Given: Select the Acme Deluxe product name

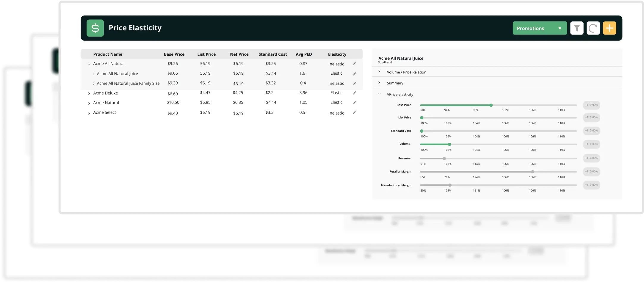Looking at the screenshot, I should click(x=106, y=93).
